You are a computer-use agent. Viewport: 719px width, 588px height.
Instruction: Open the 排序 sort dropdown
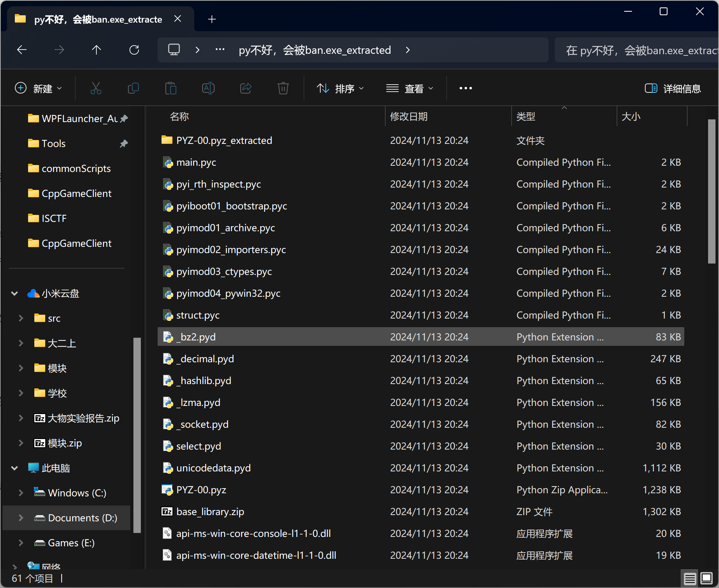pyautogui.click(x=340, y=89)
